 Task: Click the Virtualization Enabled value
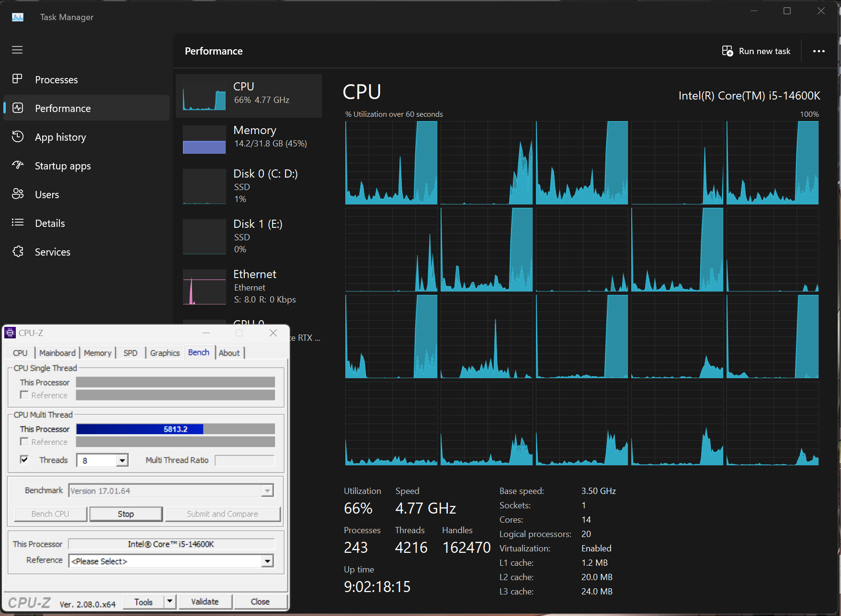coord(596,548)
